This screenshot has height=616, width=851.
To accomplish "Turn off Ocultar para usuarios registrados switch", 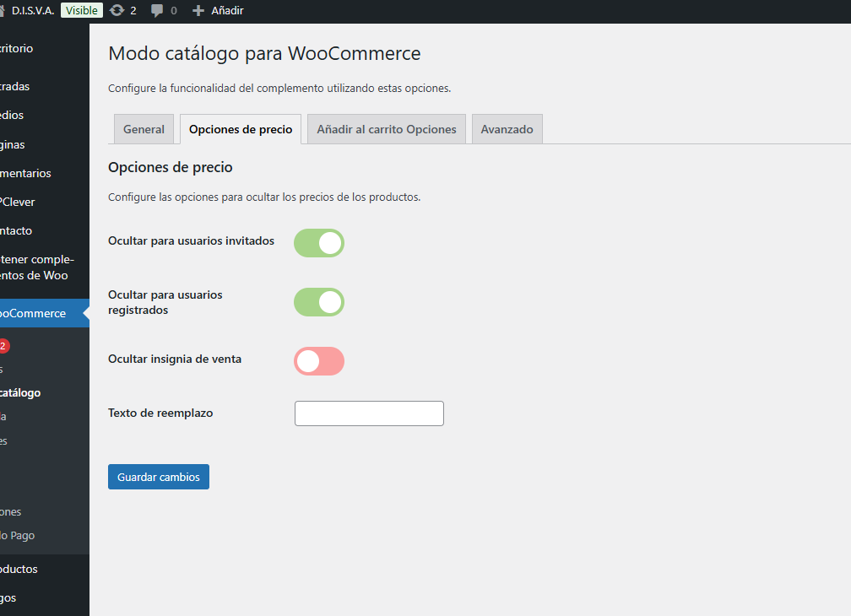I will coord(319,302).
